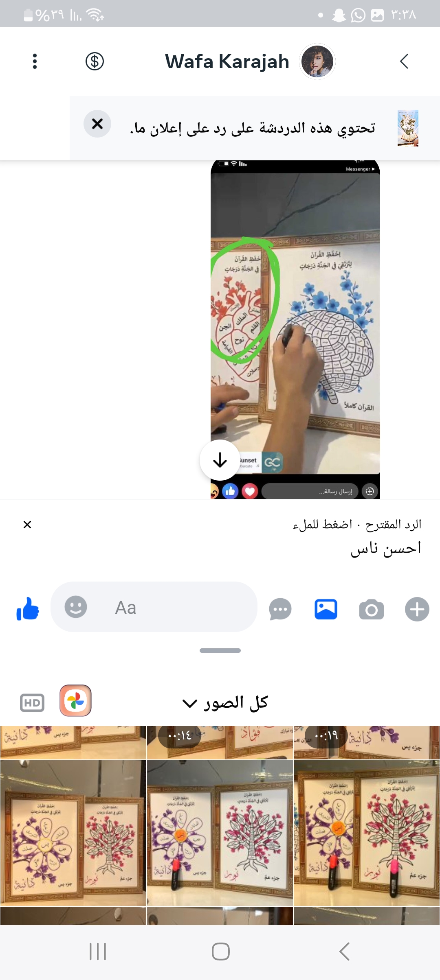Screen dimensions: 440x980
Task: Open Wafa Karajah's profile picture
Action: tap(317, 61)
